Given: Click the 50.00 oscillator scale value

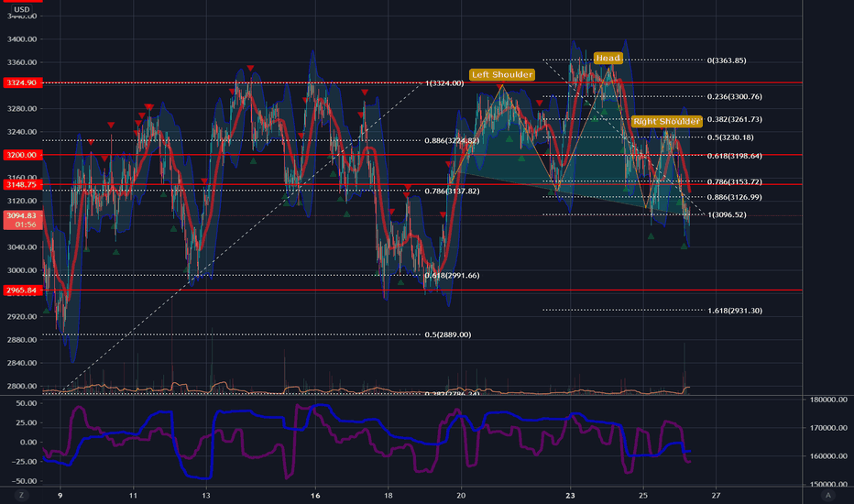Looking at the screenshot, I should tap(27, 403).
